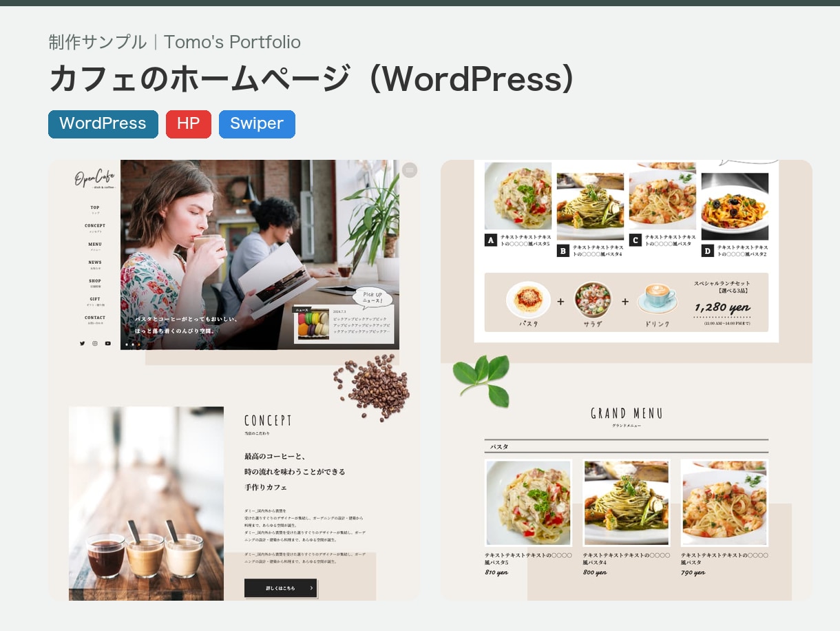The image size is (840, 631).
Task: Click the Instagram icon in the cafe sidebar
Action: pyautogui.click(x=95, y=343)
